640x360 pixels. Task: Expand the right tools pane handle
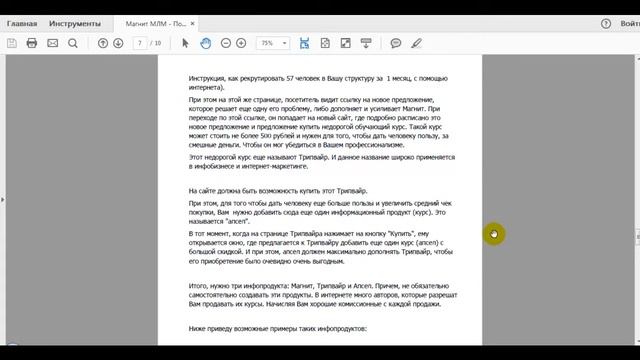[638, 237]
